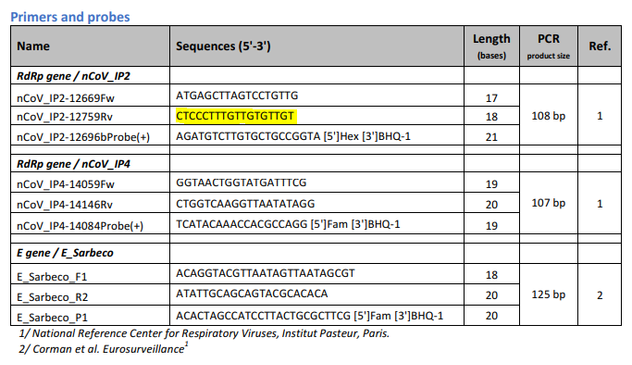Image resolution: width=632 pixels, height=365 pixels.
Task: Click the ATGAGCTTAGTCCTGTTG sequence cell
Action: (237, 95)
